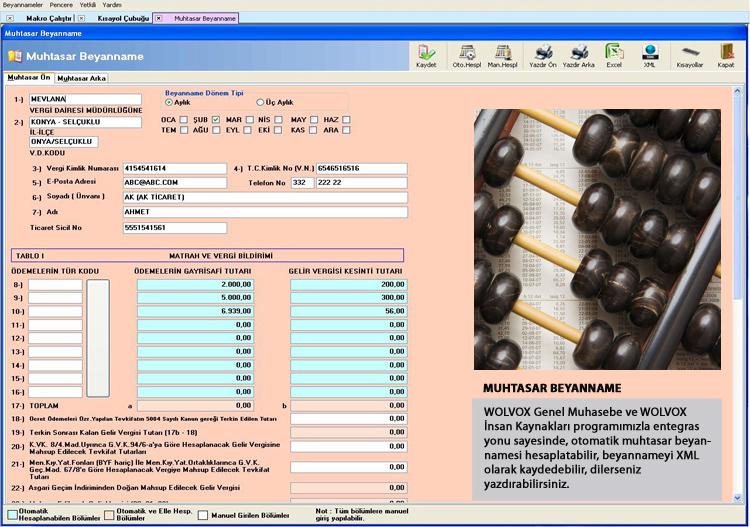Click the Man.Hespl manual calculation icon
The width and height of the screenshot is (750, 527).
504,55
